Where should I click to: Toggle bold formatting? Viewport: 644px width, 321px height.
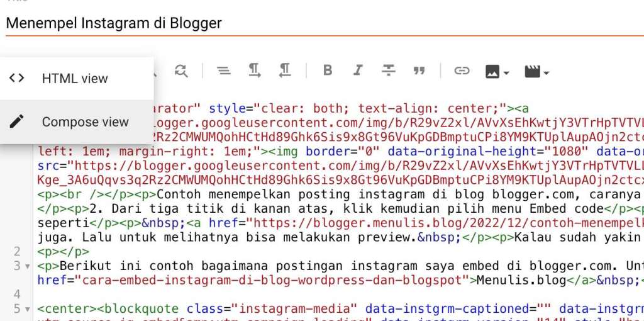click(327, 70)
